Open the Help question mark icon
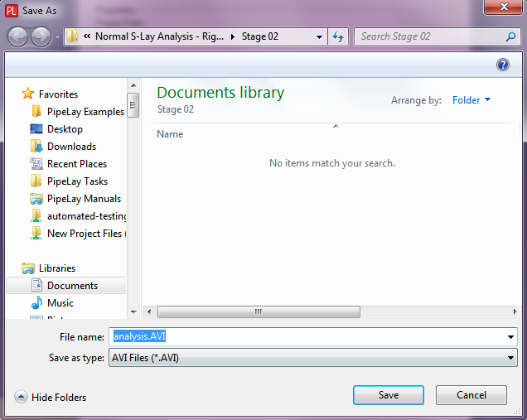The width and height of the screenshot is (527, 420). [502, 65]
